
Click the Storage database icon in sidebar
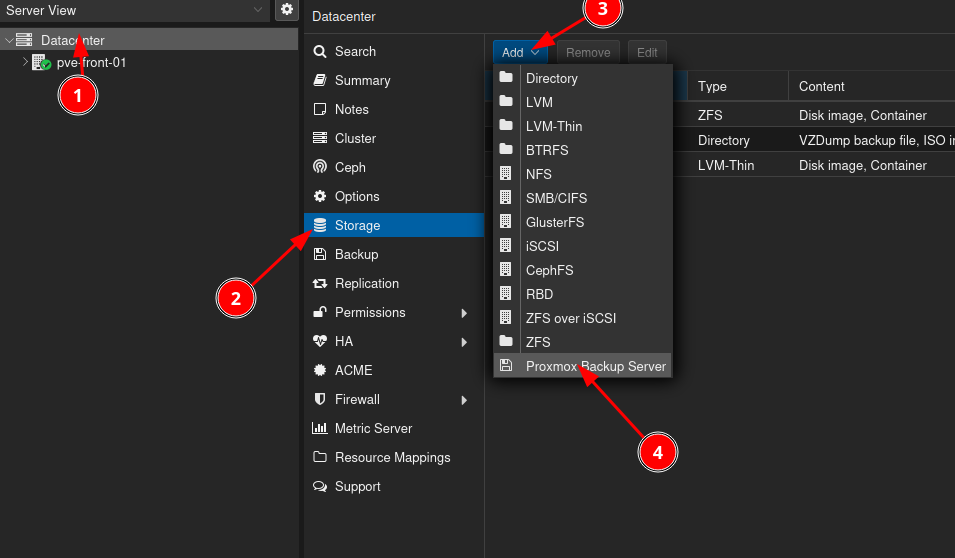[x=320, y=225]
